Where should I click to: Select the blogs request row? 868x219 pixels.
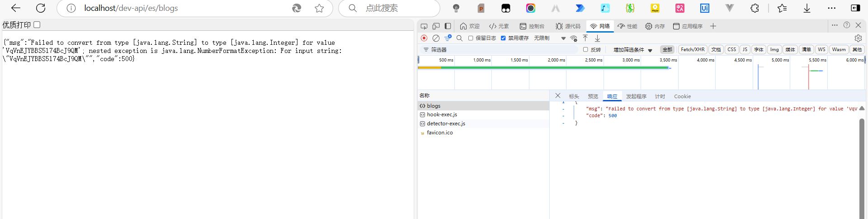pyautogui.click(x=483, y=106)
